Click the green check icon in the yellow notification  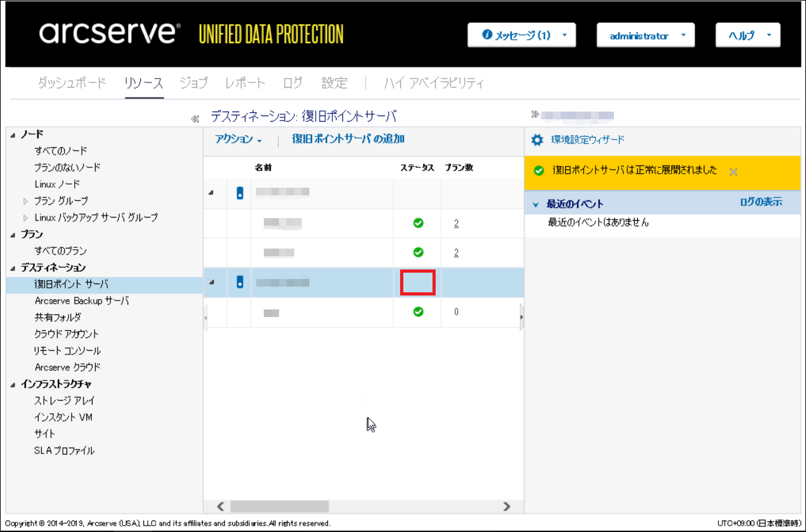[539, 171]
